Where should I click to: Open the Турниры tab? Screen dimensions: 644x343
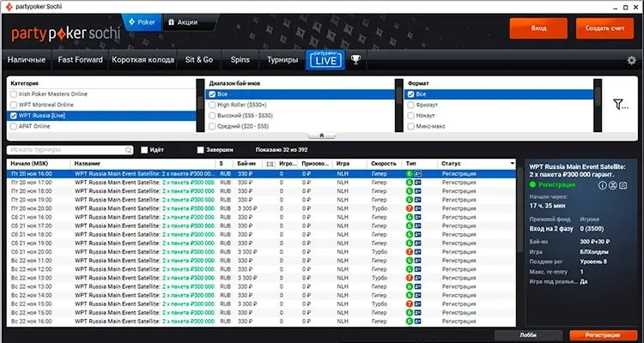[x=283, y=60]
